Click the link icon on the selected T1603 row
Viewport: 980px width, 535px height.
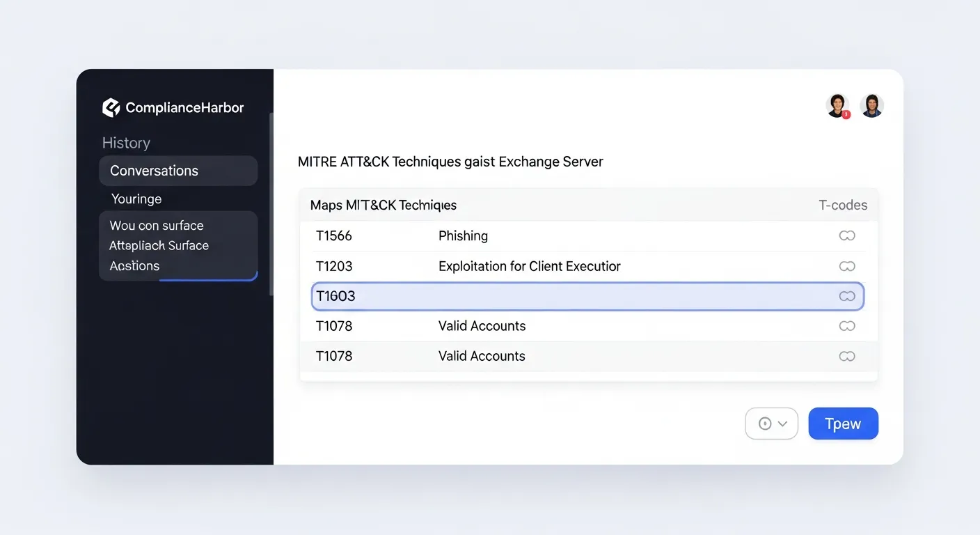click(x=847, y=296)
